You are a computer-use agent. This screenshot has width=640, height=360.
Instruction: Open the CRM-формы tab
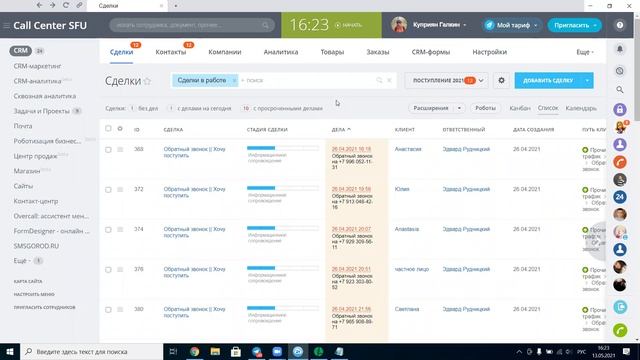[x=431, y=52]
